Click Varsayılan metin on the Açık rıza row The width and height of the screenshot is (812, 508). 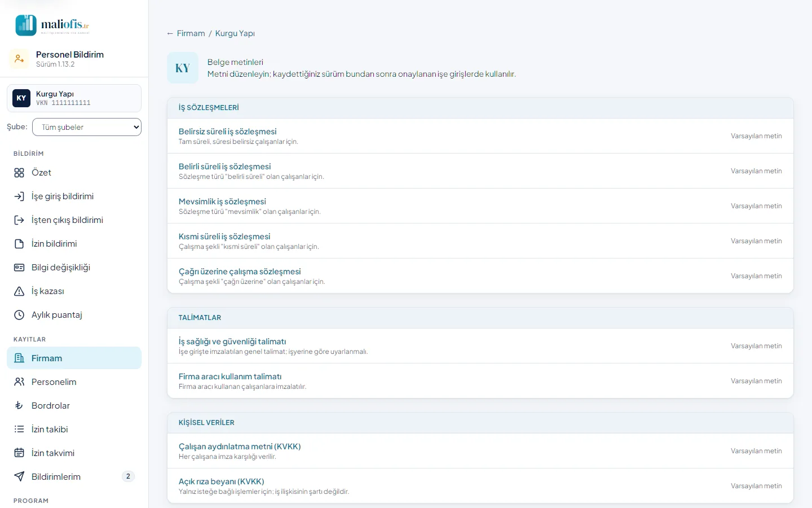coord(756,486)
